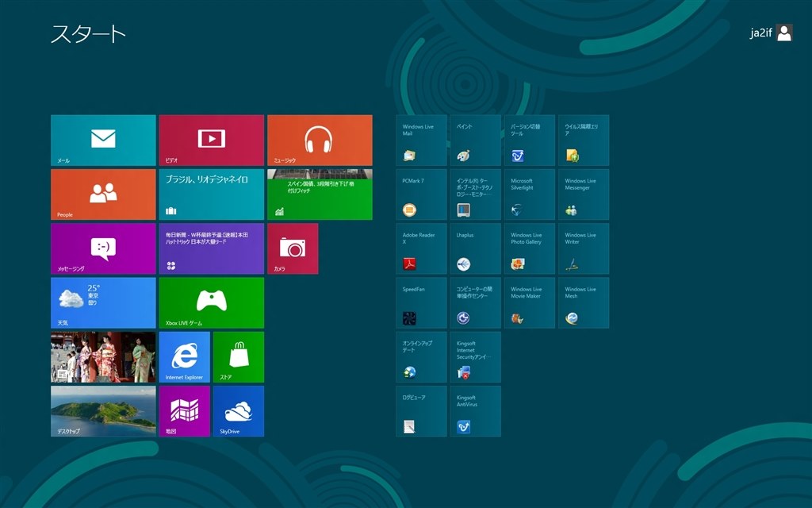Launch Windows Live Movie Maker tile
The height and width of the screenshot is (508, 812).
click(530, 302)
